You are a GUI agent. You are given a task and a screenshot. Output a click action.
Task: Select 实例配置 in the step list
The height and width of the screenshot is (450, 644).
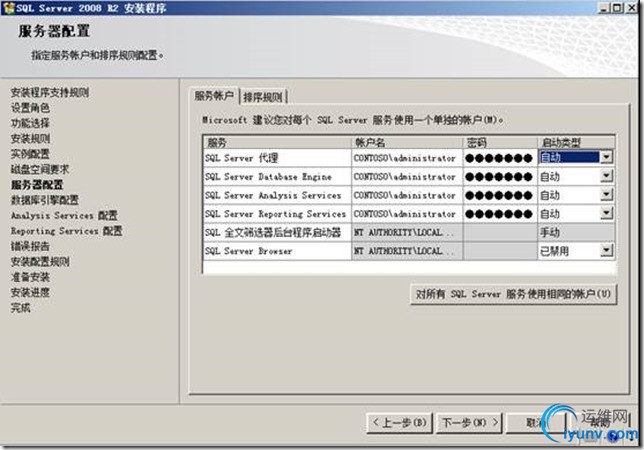[x=30, y=154]
